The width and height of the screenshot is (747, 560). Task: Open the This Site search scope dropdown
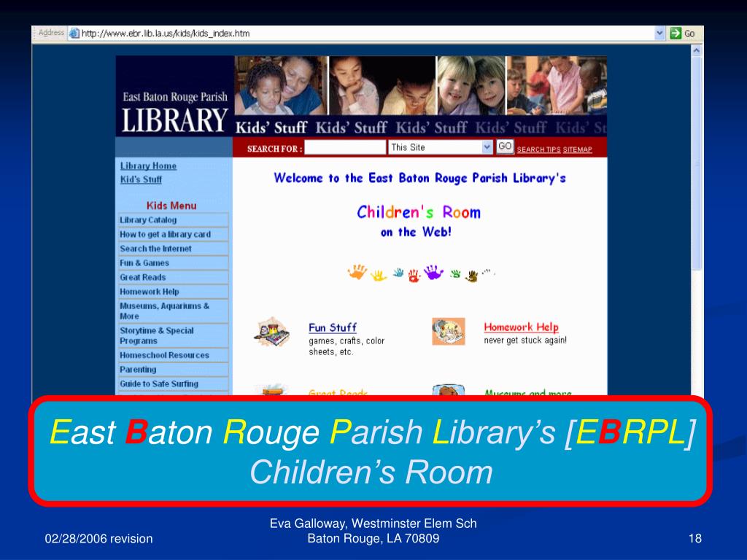click(x=487, y=147)
